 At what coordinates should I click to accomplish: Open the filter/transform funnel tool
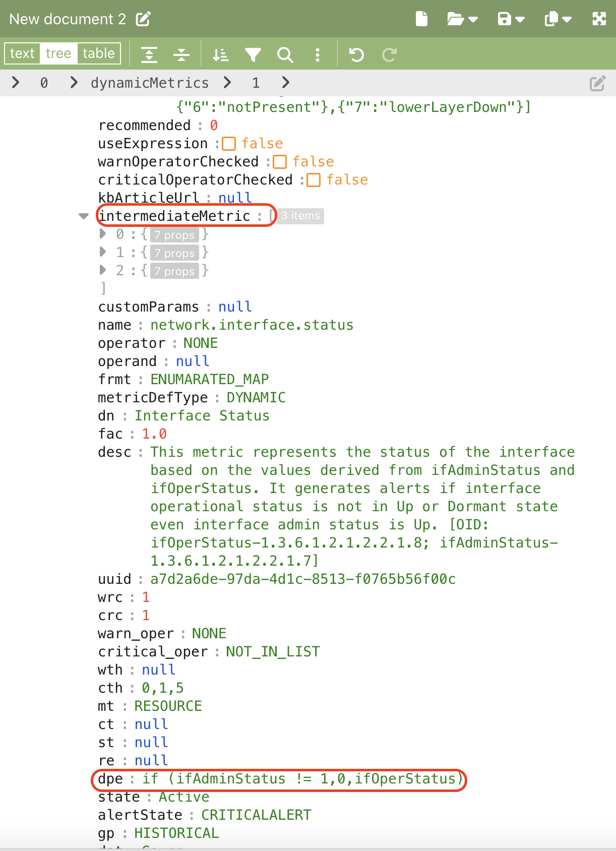pyautogui.click(x=253, y=54)
